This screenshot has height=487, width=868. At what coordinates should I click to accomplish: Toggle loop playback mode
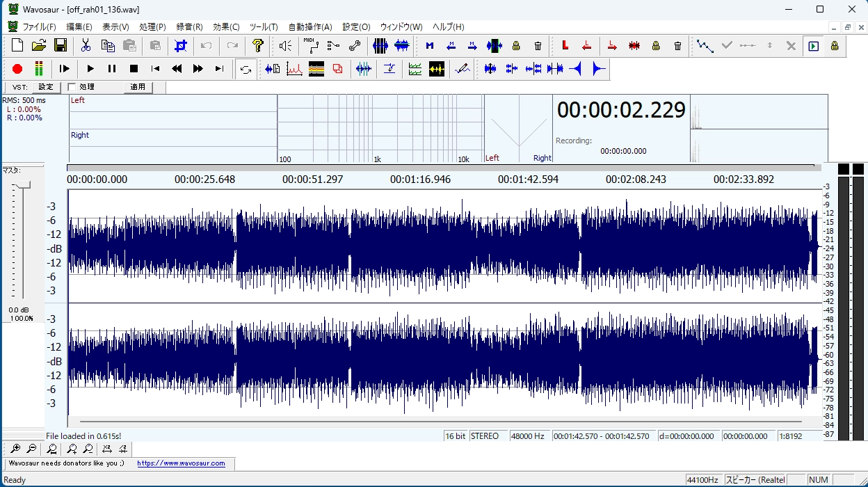(x=245, y=69)
